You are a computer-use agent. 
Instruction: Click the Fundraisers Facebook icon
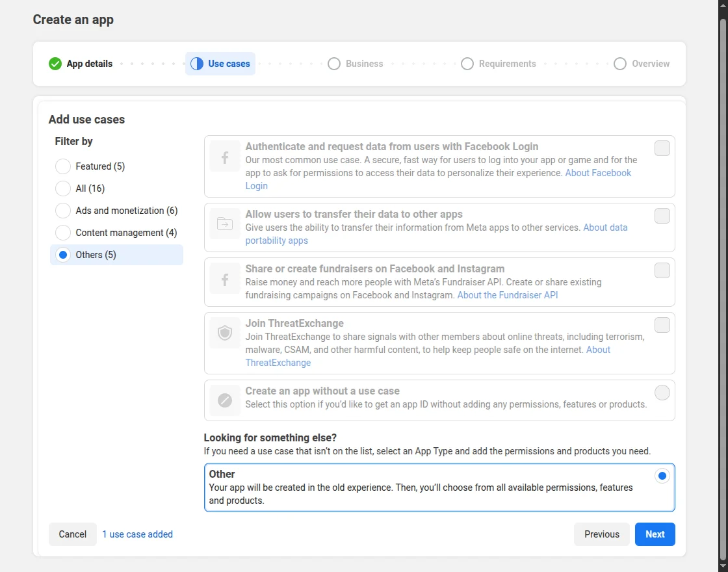click(x=224, y=278)
